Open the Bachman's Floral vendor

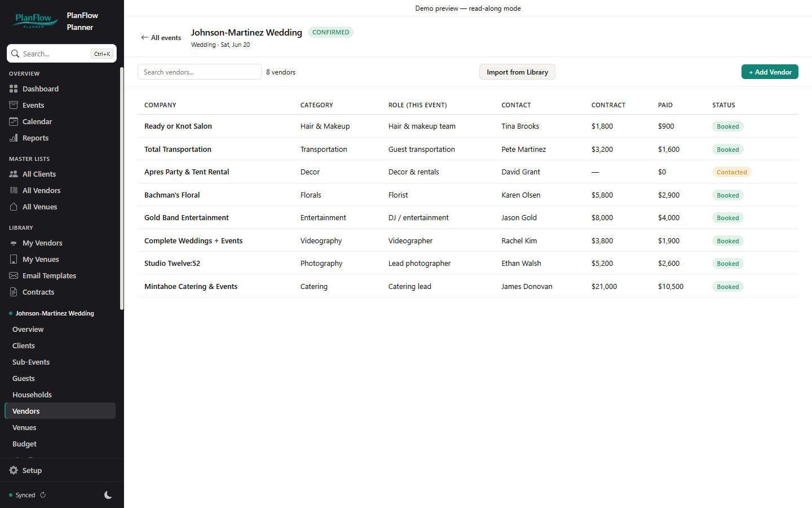pos(172,195)
